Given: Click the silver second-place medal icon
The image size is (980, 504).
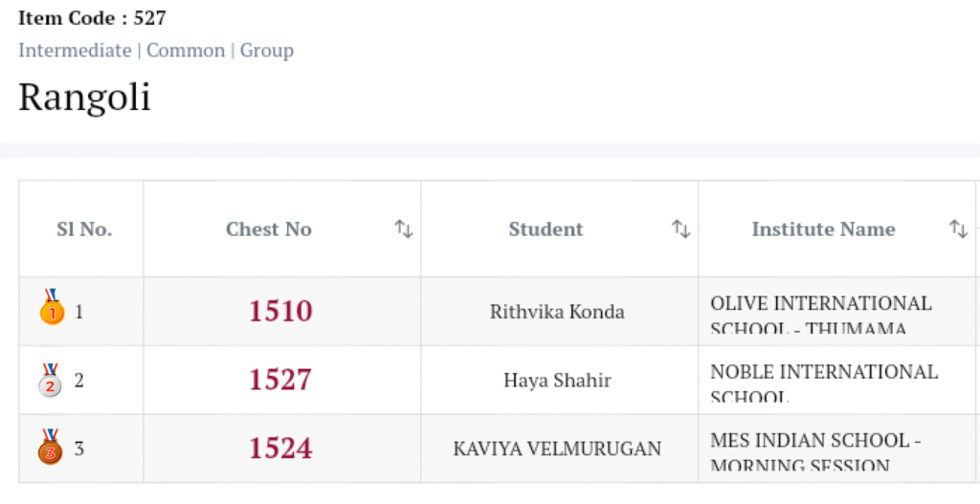Looking at the screenshot, I should coord(51,380).
